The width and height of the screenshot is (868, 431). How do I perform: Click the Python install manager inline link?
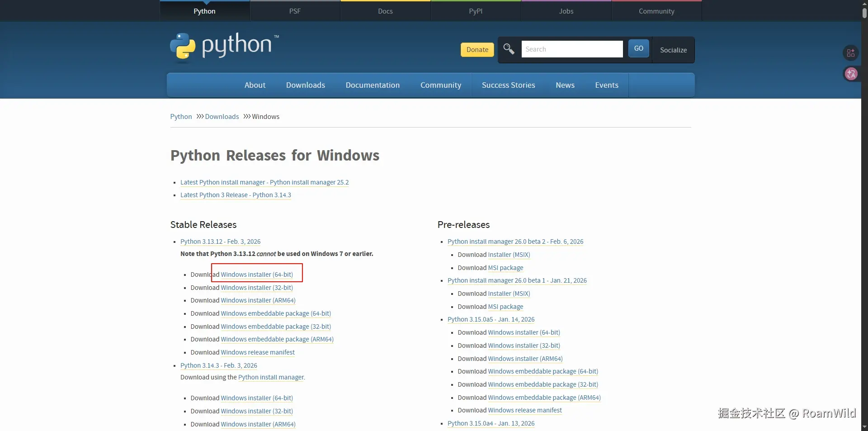click(x=271, y=377)
